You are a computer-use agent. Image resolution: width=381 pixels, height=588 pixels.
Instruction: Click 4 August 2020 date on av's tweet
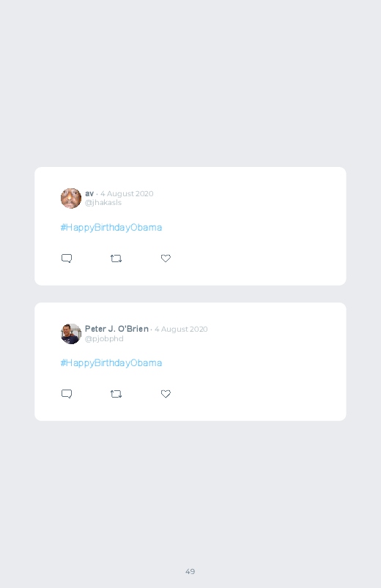[127, 193]
